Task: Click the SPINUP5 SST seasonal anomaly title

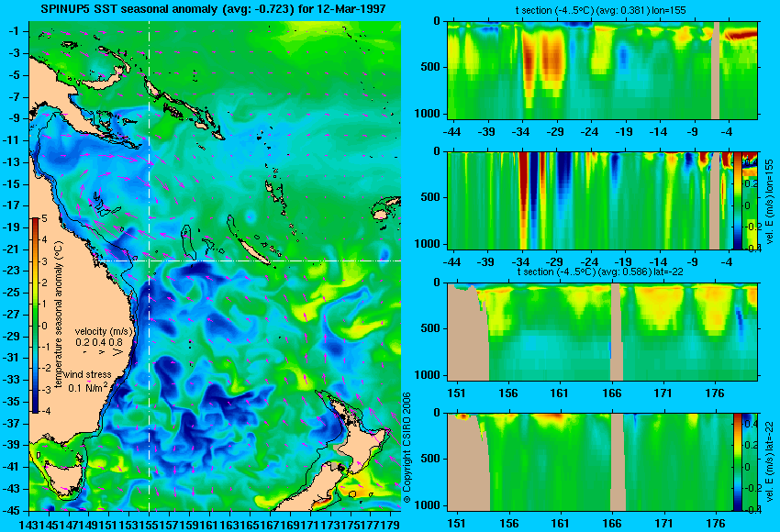Action: [x=214, y=9]
